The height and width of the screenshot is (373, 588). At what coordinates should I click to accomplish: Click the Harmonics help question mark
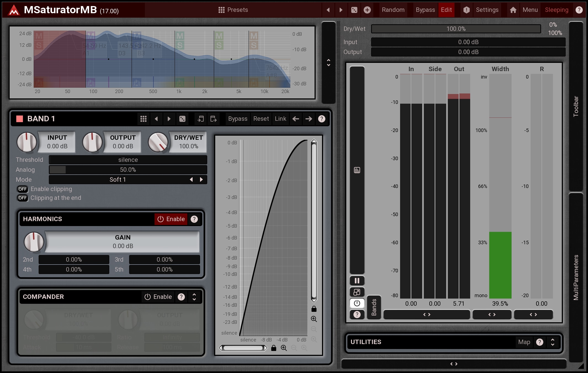tap(194, 219)
